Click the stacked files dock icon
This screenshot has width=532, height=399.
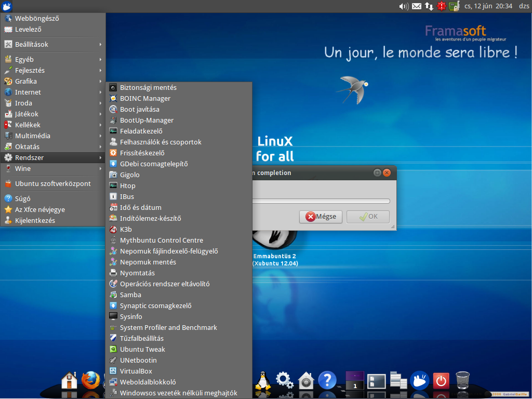pyautogui.click(x=398, y=380)
